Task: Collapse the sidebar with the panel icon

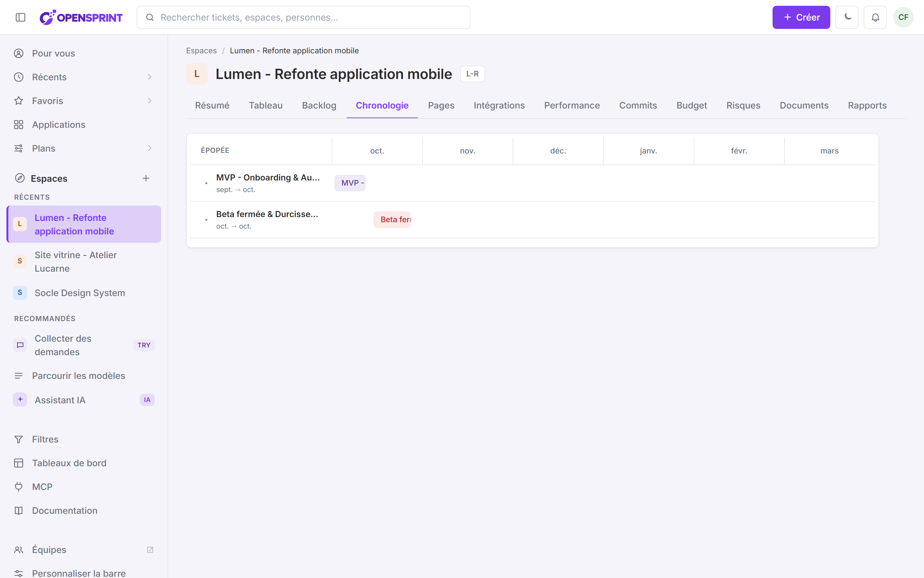Action: [x=21, y=17]
